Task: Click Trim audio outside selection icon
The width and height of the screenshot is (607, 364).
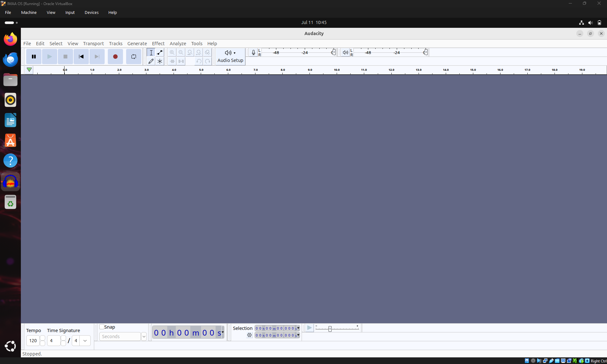Action: coord(172,61)
